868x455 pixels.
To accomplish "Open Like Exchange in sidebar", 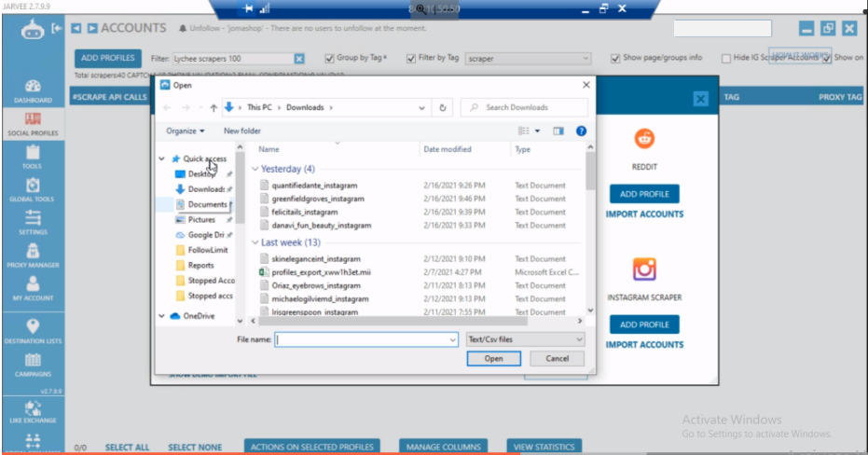I will pyautogui.click(x=33, y=411).
